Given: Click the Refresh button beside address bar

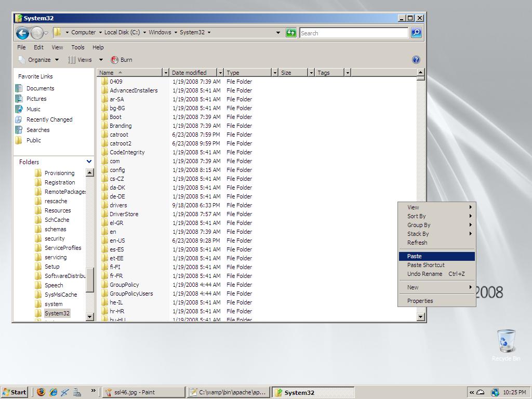Looking at the screenshot, I should click(x=291, y=33).
